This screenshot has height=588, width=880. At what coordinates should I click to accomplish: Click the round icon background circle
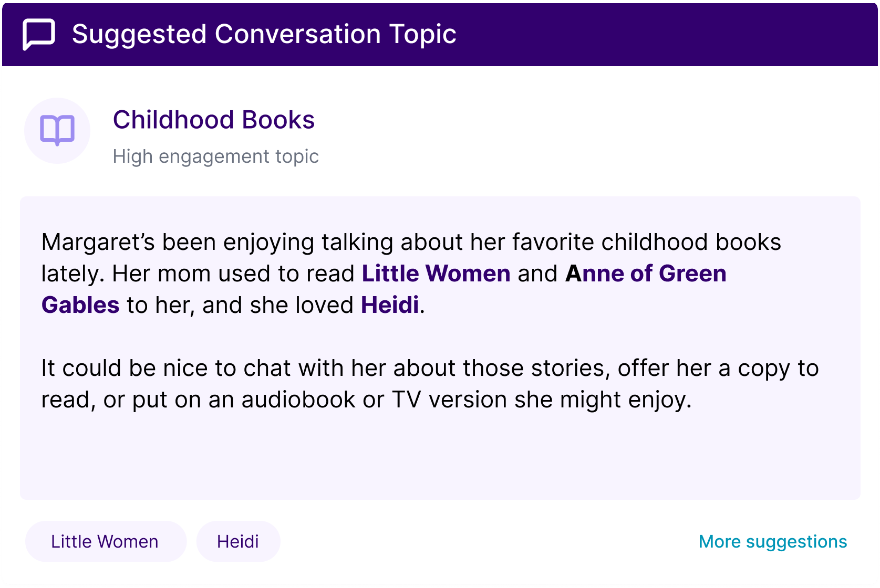57,131
